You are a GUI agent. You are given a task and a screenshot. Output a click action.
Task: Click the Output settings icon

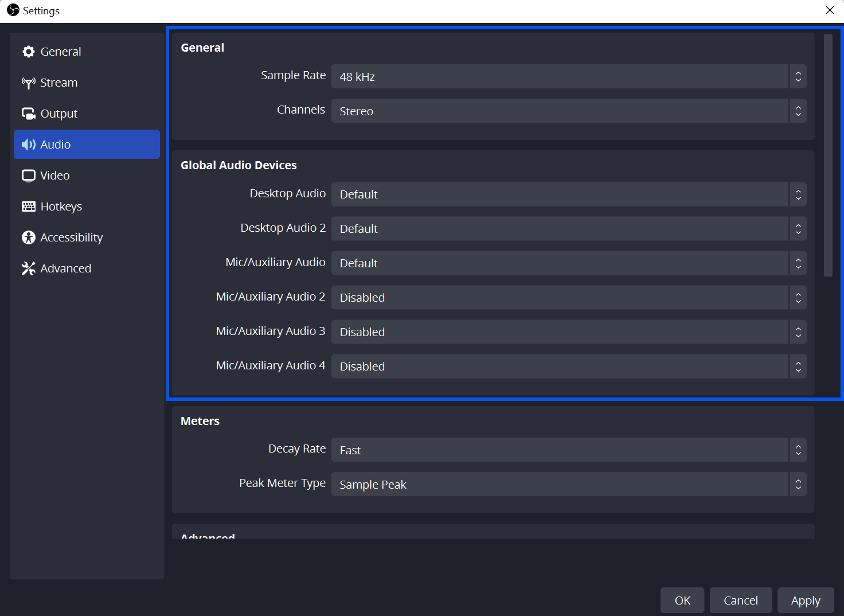[x=29, y=114]
